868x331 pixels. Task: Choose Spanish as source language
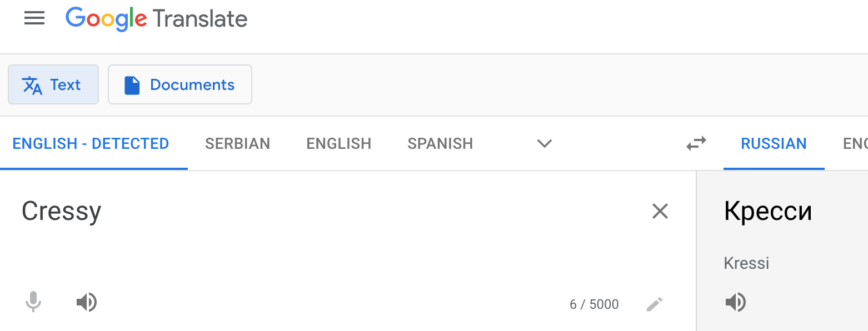click(x=440, y=143)
